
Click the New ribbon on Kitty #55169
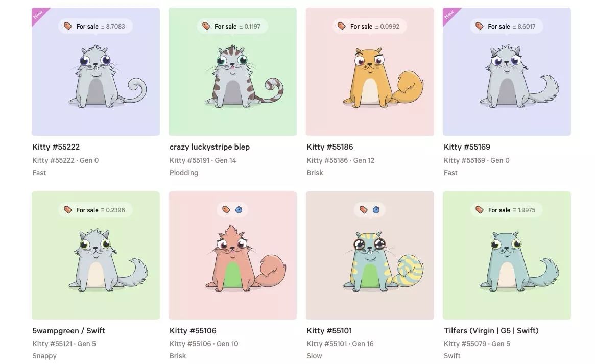click(450, 15)
